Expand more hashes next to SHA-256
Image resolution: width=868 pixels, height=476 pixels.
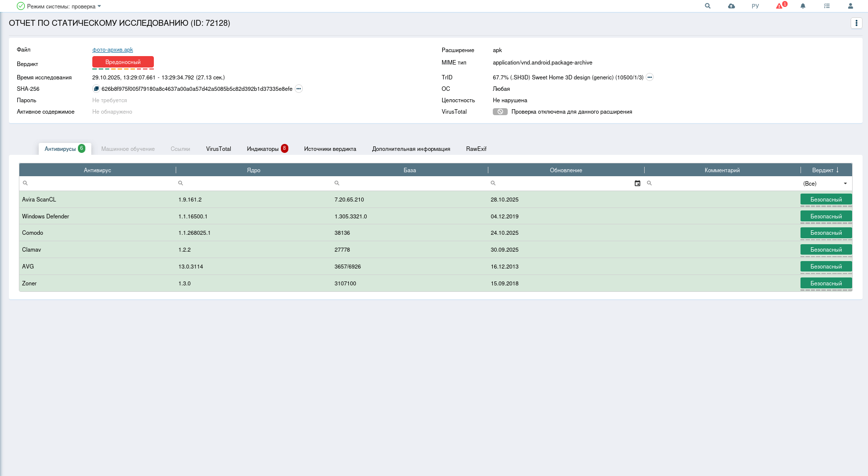tap(299, 89)
